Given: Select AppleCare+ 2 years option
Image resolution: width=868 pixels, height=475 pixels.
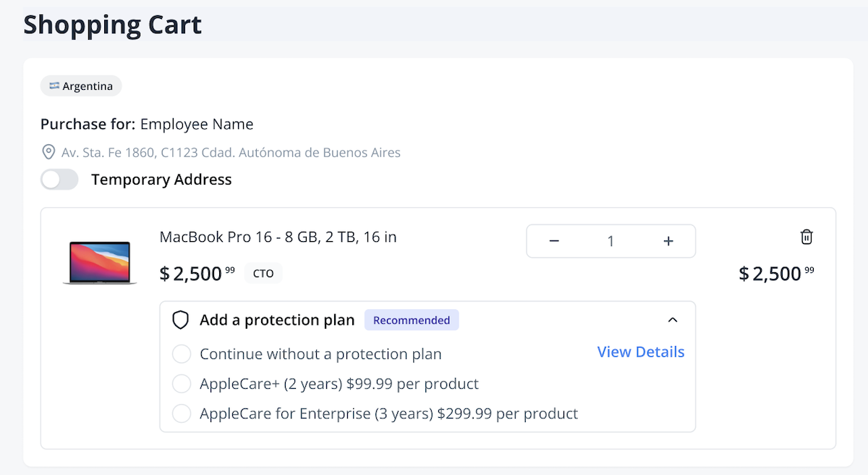Looking at the screenshot, I should 182,384.
